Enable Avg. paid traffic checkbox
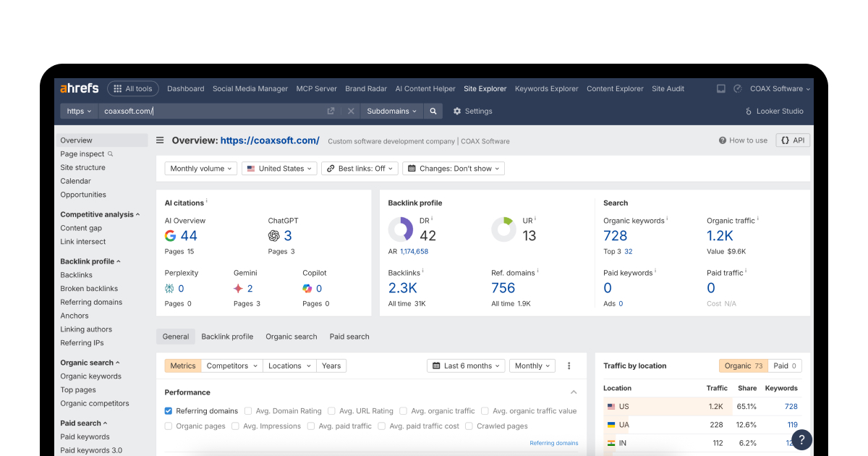This screenshot has height=456, width=868. 311,426
